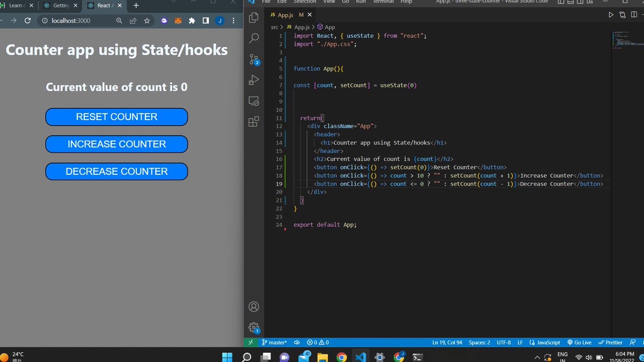The width and height of the screenshot is (644, 362).
Task: Switch to the Learn Chrome tab
Action: [16, 5]
